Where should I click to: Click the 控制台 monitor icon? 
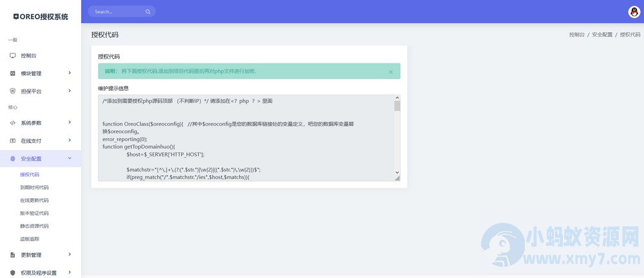12,55
